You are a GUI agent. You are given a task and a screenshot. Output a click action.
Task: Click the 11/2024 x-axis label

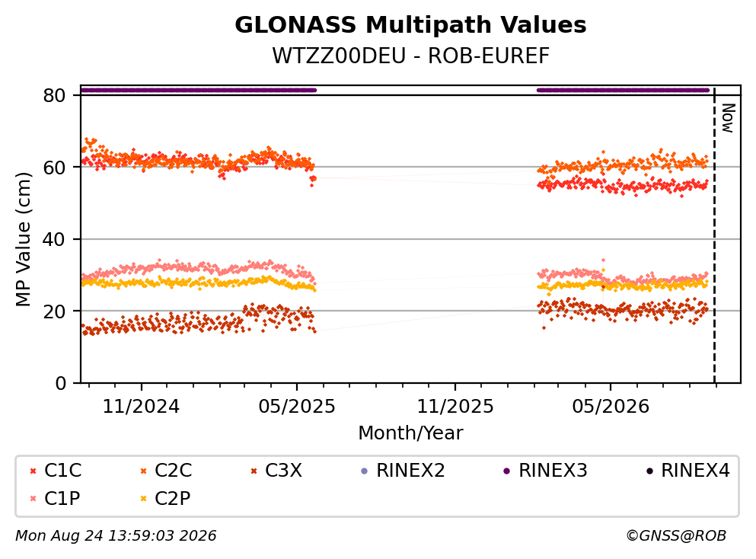pyautogui.click(x=141, y=407)
